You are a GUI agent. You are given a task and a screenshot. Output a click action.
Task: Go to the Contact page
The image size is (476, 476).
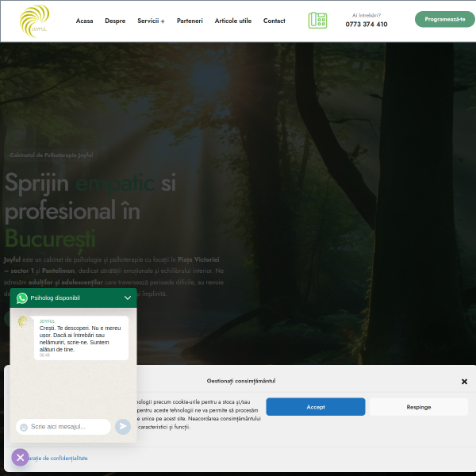pos(274,21)
